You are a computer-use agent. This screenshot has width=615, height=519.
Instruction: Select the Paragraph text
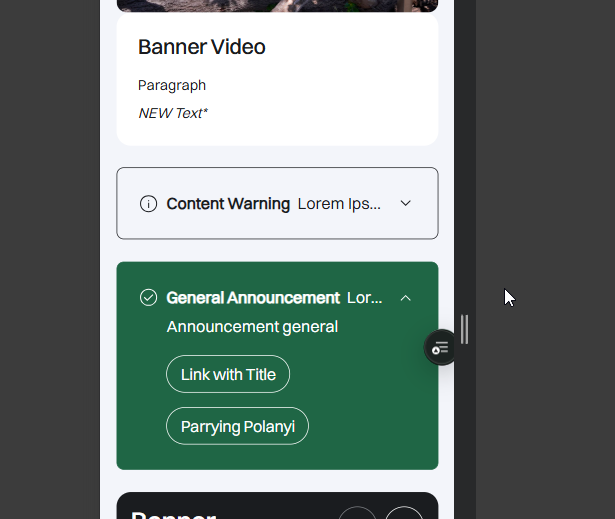(172, 86)
